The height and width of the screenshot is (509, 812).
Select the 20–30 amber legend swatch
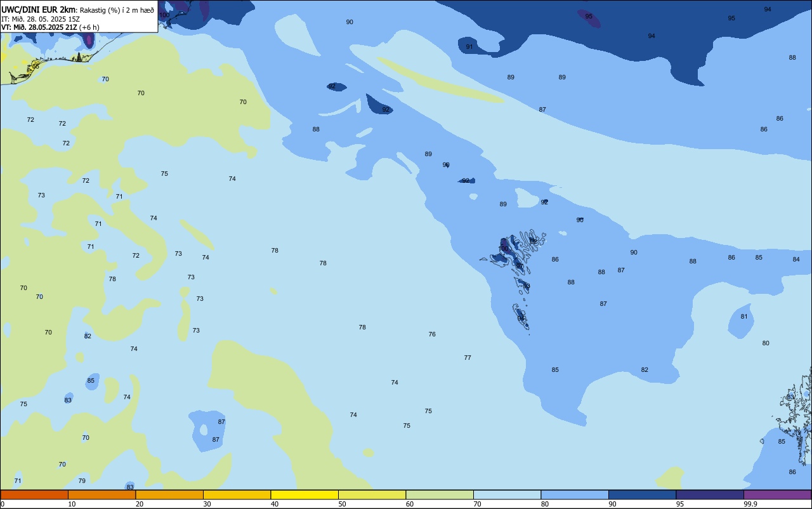pyautogui.click(x=169, y=494)
